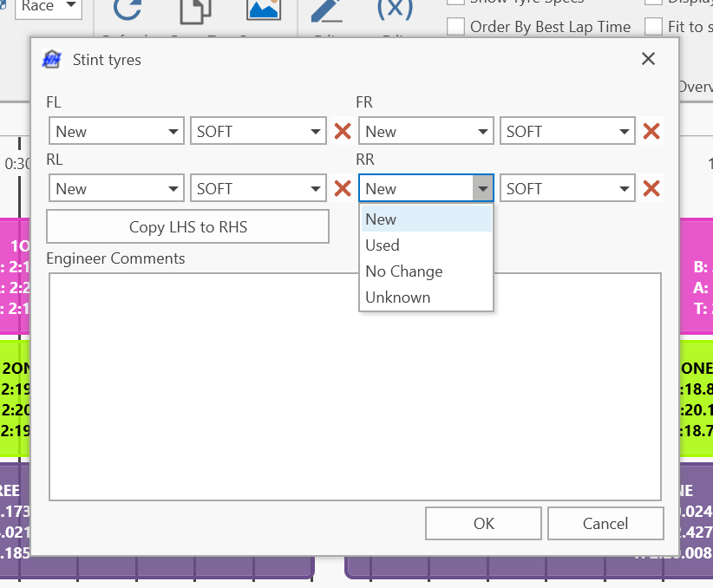This screenshot has height=588, width=713.
Task: Open the FL tyre condition dropdown
Action: pyautogui.click(x=116, y=132)
